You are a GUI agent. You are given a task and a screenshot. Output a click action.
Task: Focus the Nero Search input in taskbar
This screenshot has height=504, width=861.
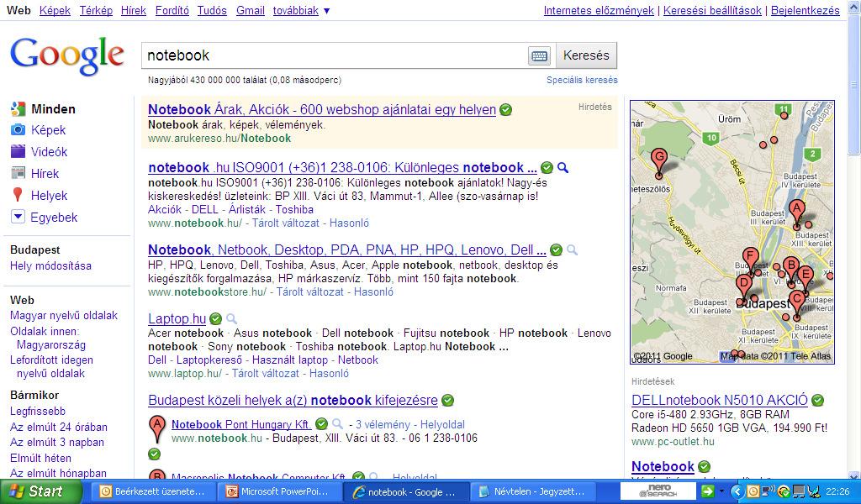(x=659, y=491)
